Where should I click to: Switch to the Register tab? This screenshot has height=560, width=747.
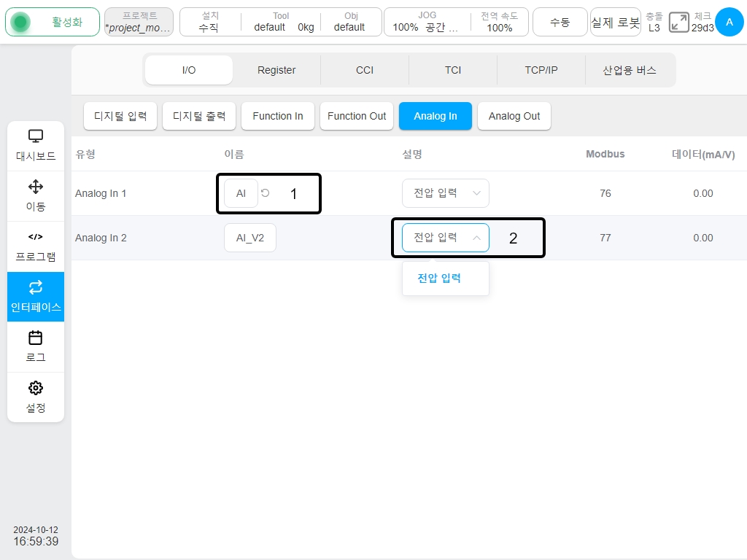click(276, 70)
